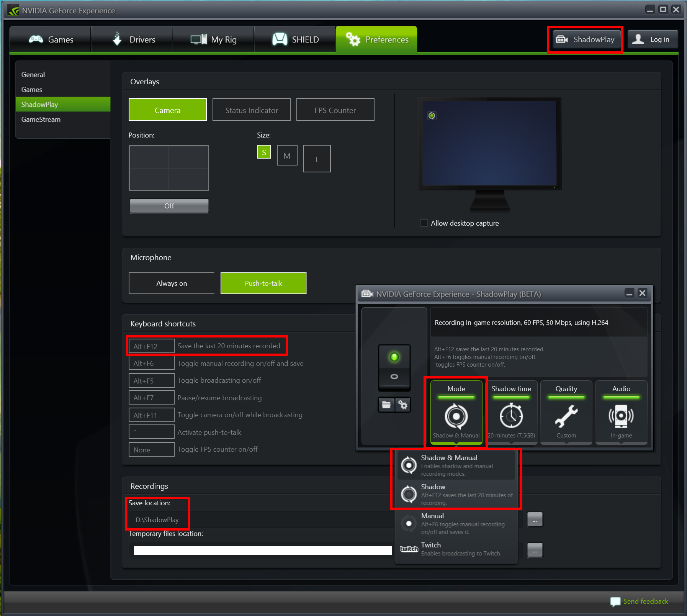Screen dimensions: 687x616
Task: Enable Allow desktop capture checkbox
Action: [424, 223]
